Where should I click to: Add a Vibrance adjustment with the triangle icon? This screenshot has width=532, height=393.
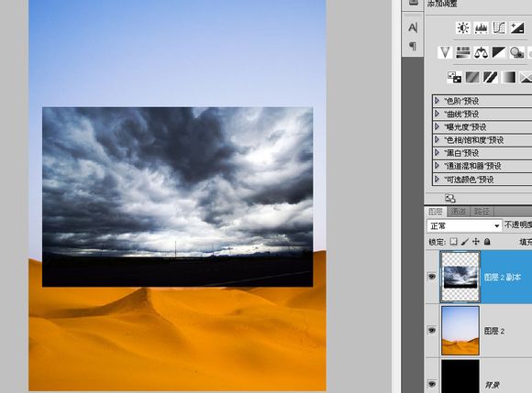tap(445, 52)
